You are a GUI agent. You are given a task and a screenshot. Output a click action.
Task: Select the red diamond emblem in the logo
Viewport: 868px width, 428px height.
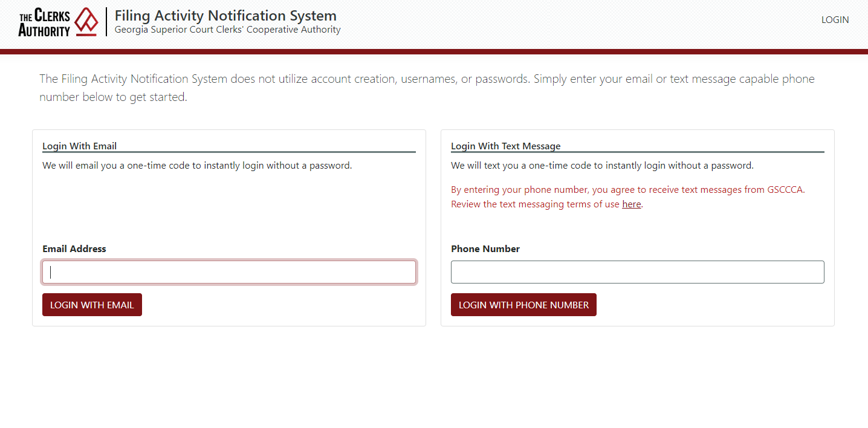(86, 20)
